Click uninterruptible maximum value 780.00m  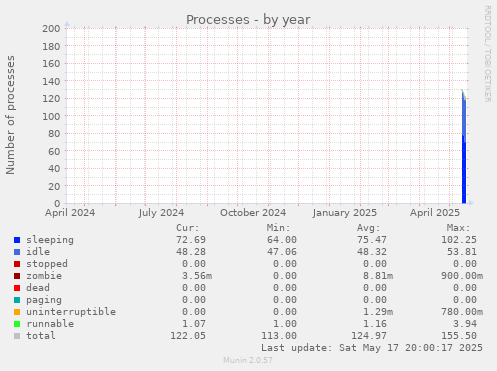462,312
